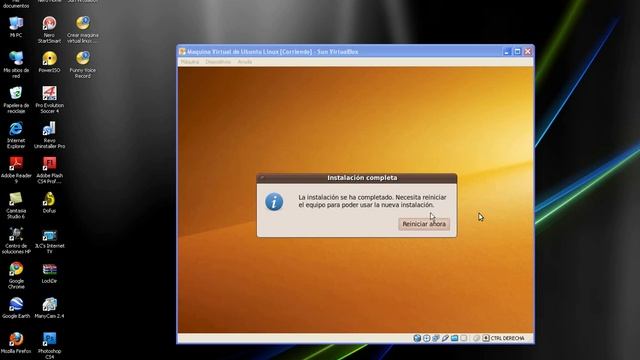
Task: Click the Instalación completa dialog title bar
Action: point(357,178)
